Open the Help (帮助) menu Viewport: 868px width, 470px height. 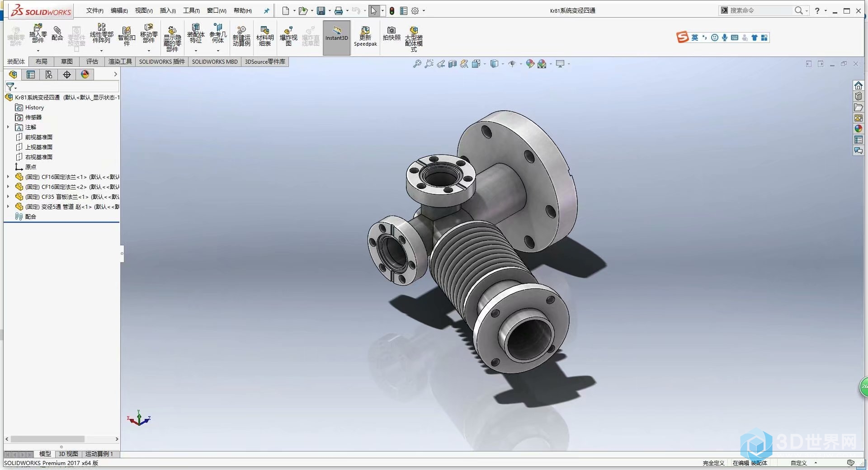pyautogui.click(x=243, y=11)
